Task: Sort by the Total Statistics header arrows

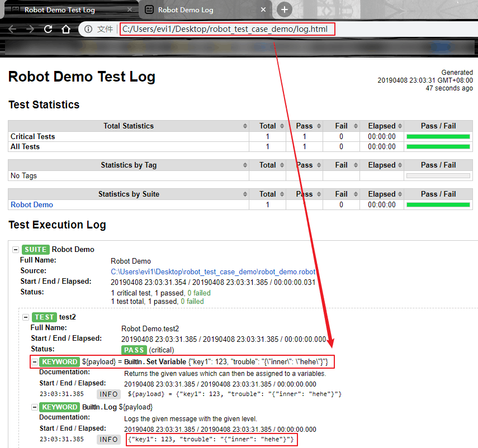Action: [x=245, y=126]
